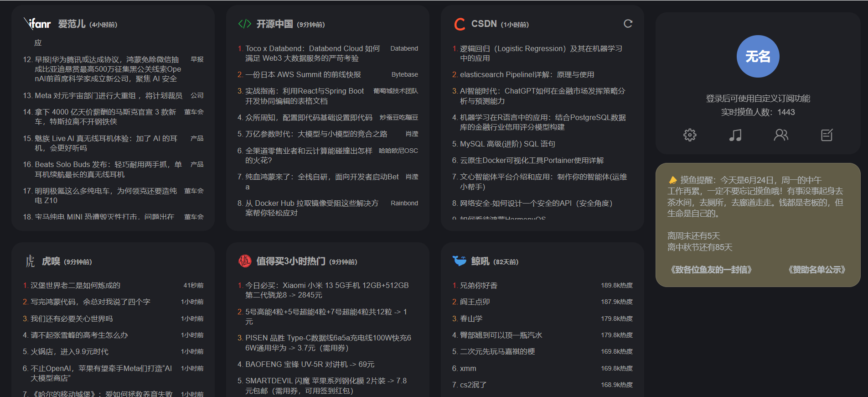Open Docker Hub 拉取镜像受阻 article
Screen dimensions: 868x397
(312, 208)
